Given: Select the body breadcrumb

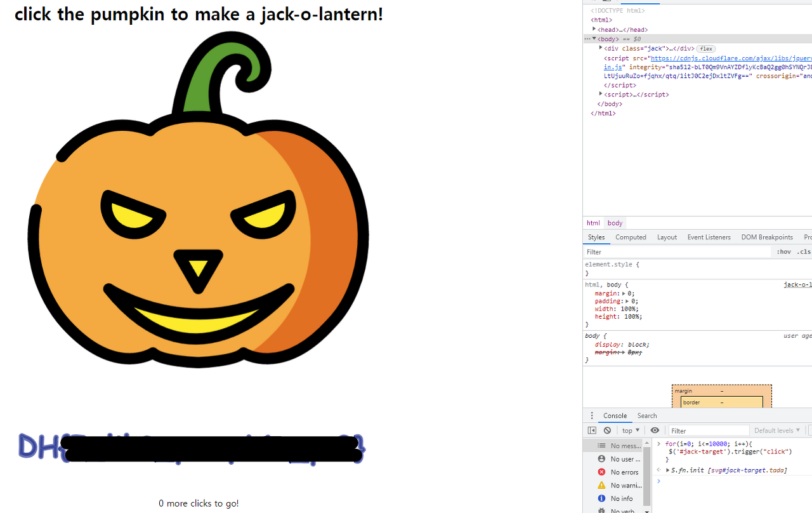Looking at the screenshot, I should coord(615,223).
